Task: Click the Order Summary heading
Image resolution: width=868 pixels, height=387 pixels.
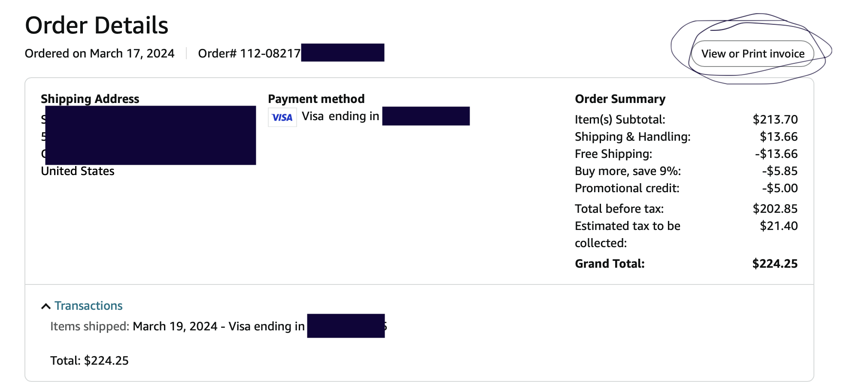Action: point(620,99)
